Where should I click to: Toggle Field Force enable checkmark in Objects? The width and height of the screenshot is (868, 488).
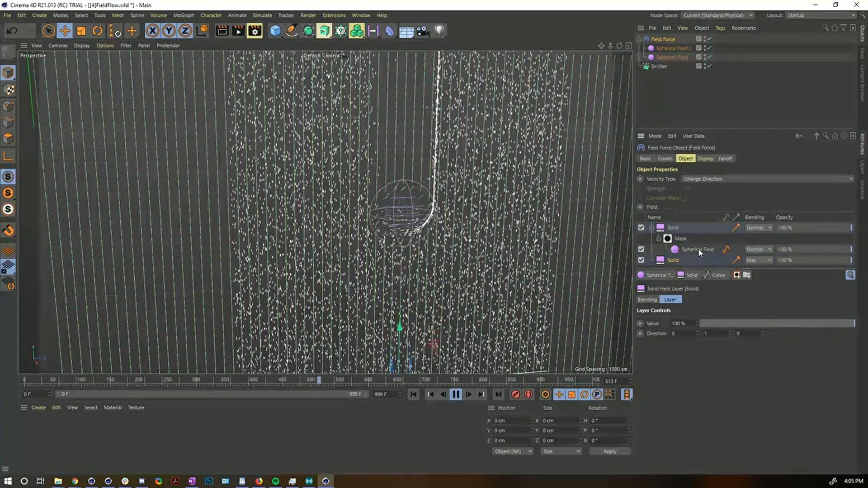(709, 39)
